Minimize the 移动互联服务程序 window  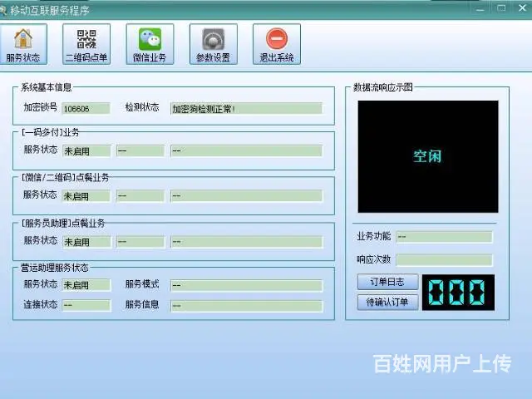[480, 8]
